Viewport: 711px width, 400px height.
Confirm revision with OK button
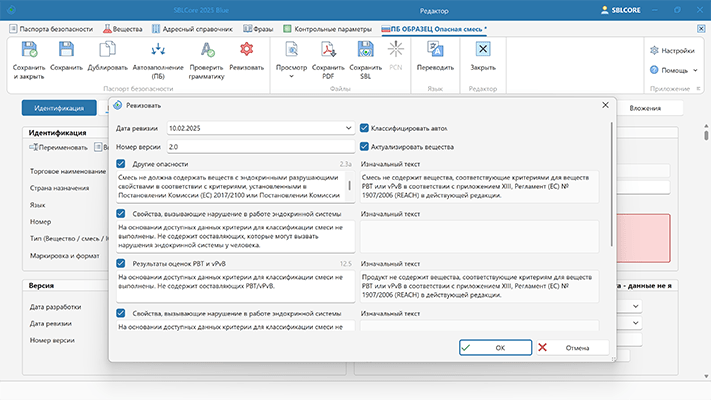[495, 347]
